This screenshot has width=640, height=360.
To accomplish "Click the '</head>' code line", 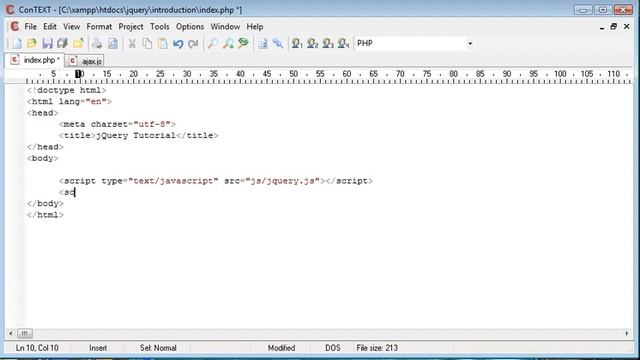I will (x=45, y=147).
